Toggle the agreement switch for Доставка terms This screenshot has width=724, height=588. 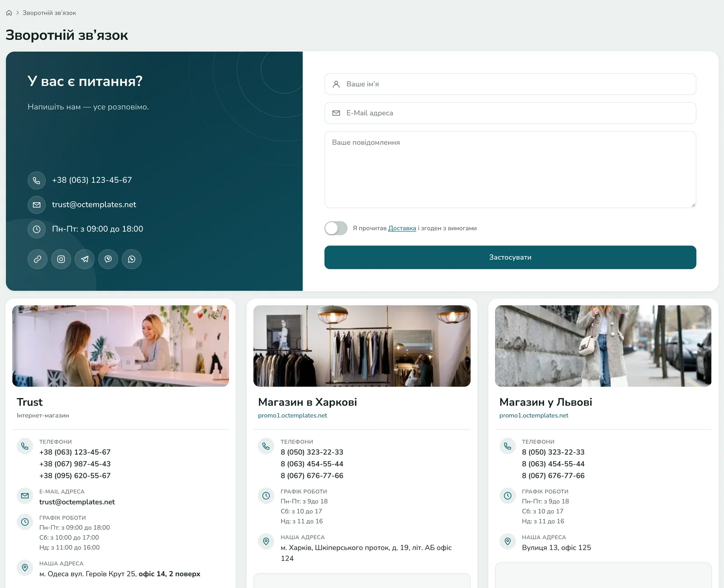point(336,228)
